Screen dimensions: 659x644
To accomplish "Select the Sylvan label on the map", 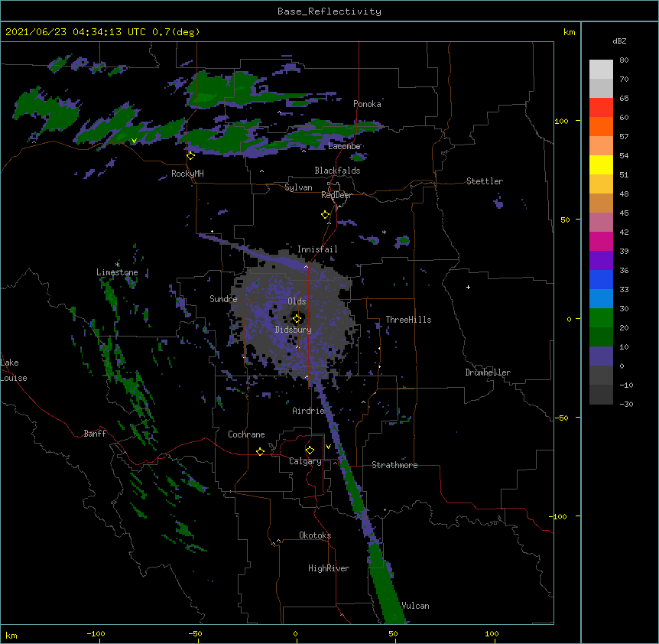I will (x=298, y=187).
